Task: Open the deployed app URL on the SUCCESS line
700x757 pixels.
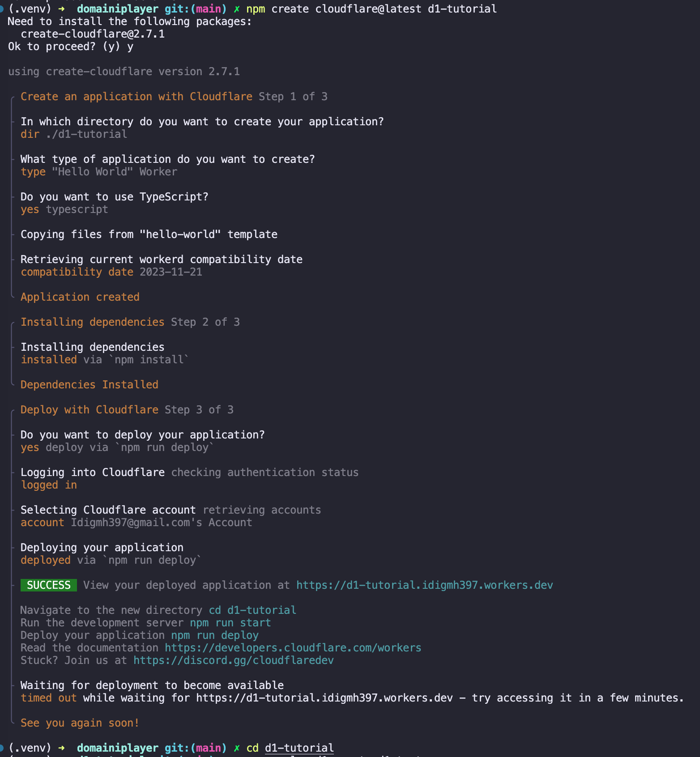Action: (424, 585)
